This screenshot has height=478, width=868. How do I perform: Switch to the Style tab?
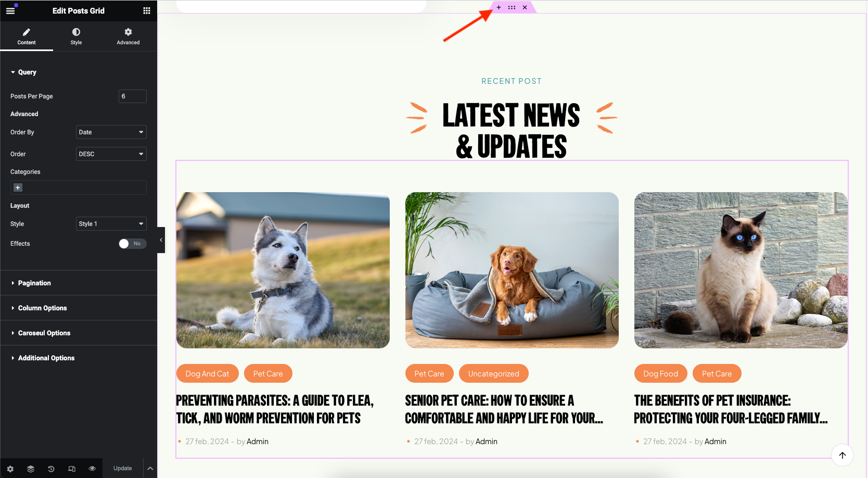76,36
